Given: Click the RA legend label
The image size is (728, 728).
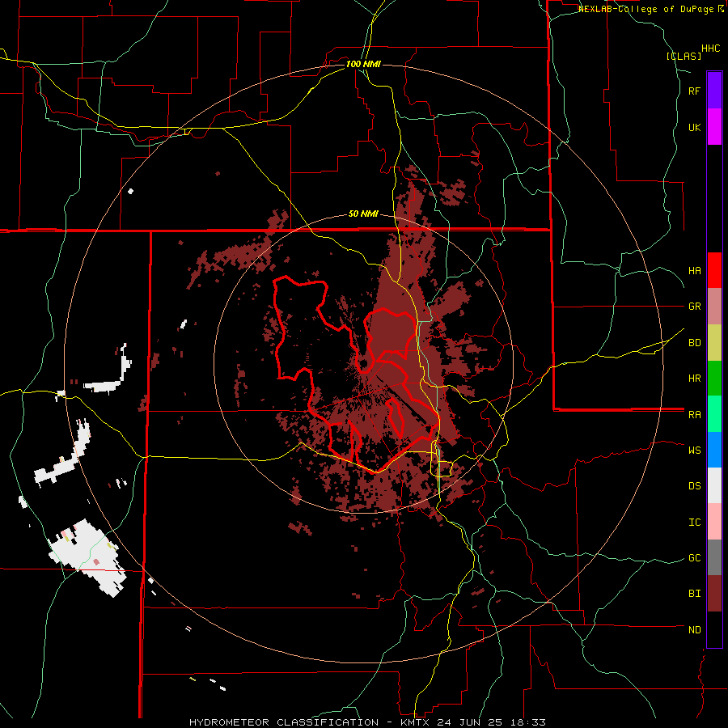Looking at the screenshot, I should [x=694, y=415].
